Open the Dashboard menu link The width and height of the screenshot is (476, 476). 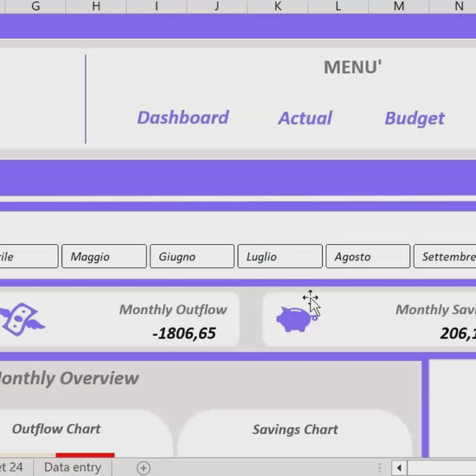(x=183, y=118)
